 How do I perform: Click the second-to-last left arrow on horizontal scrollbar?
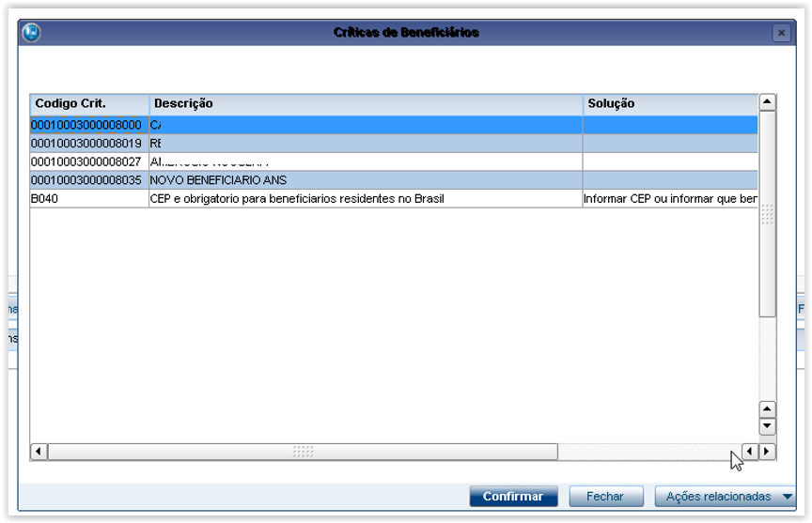[x=750, y=451]
